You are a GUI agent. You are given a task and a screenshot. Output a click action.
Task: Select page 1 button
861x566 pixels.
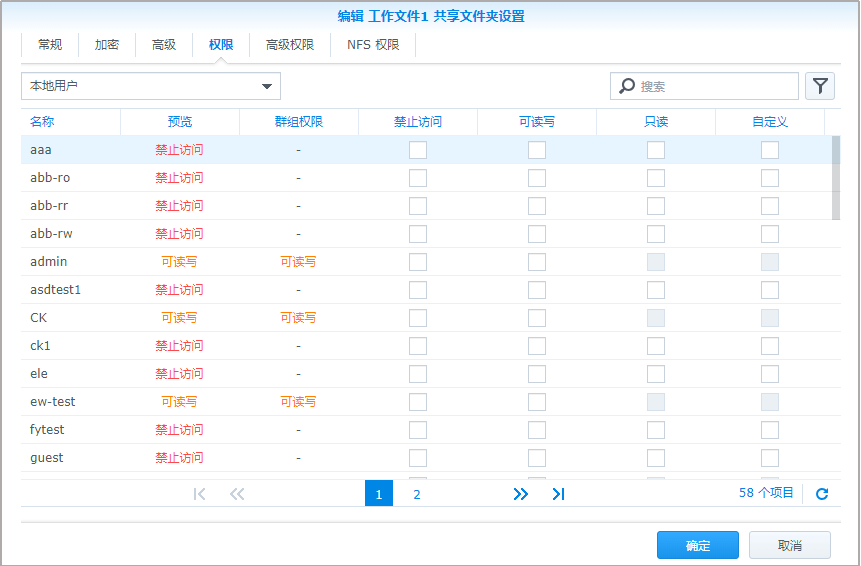coord(379,494)
